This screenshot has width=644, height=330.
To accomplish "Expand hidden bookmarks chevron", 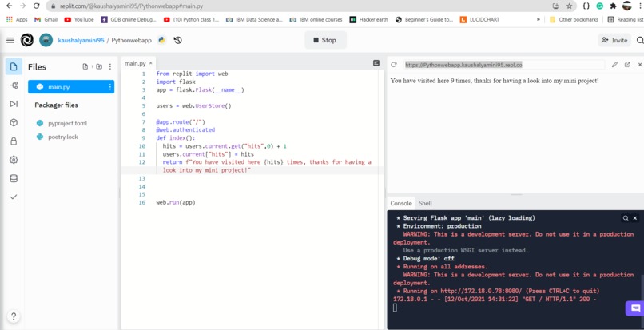I will coord(539,19).
